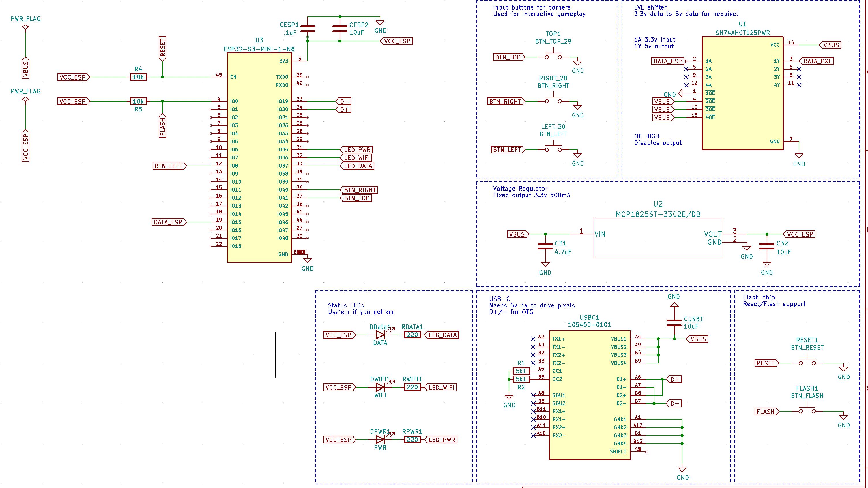Select the D+ label at IO20
868x488 pixels.
pos(344,110)
